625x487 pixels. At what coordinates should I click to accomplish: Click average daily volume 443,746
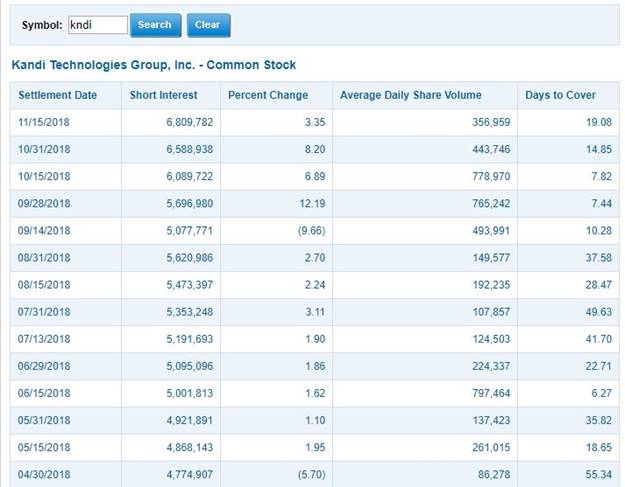(x=491, y=149)
